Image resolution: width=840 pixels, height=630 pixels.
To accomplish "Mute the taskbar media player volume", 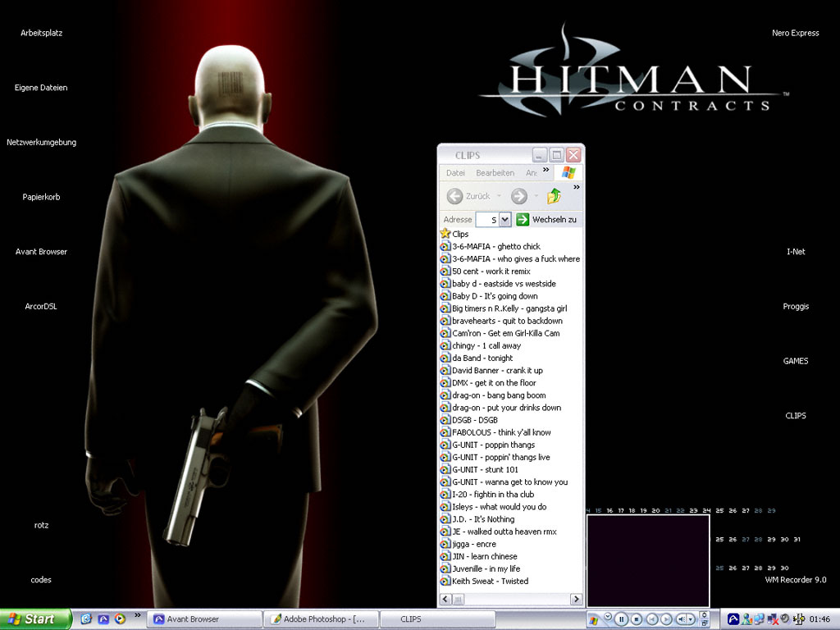I will click(681, 619).
